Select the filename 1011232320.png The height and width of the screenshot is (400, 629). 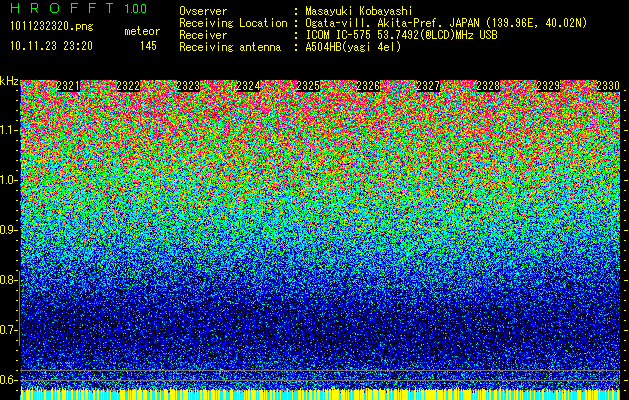[52, 26]
